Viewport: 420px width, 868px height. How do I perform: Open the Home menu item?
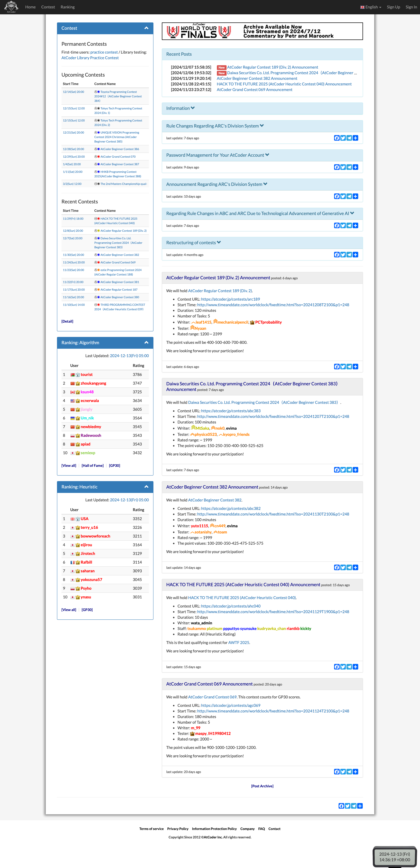pyautogui.click(x=30, y=7)
